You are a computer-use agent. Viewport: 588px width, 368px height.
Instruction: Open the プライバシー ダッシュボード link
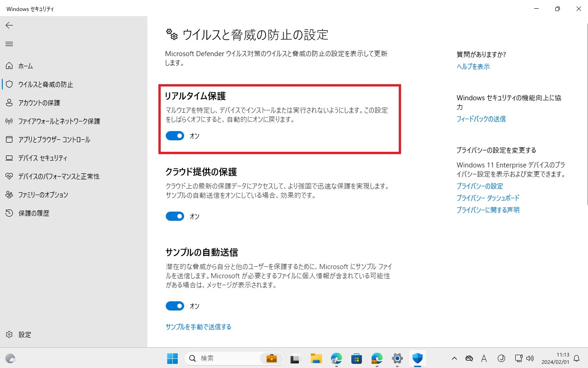[488, 198]
